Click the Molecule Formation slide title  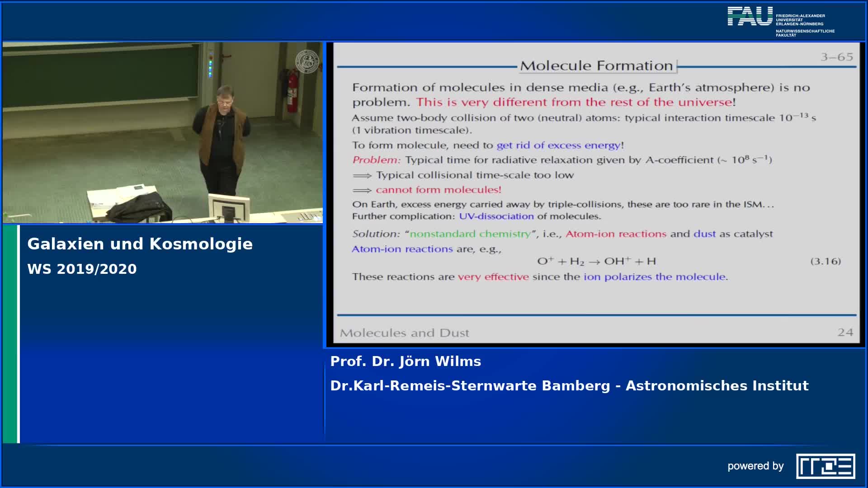point(596,66)
